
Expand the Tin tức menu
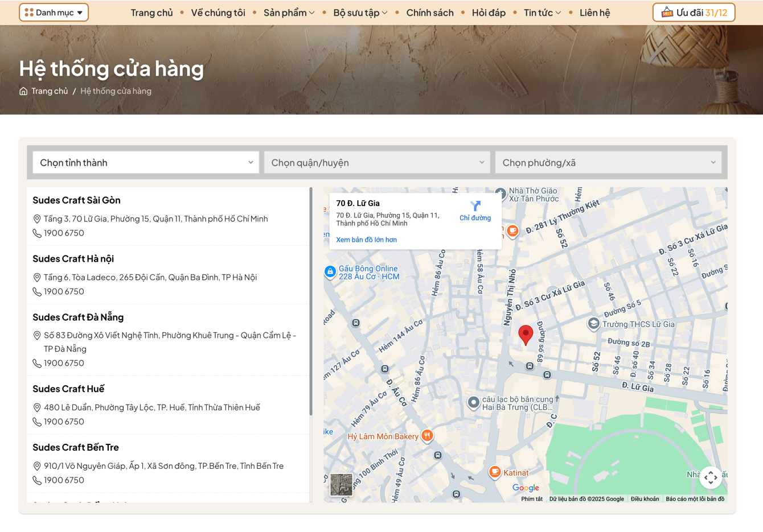click(543, 13)
